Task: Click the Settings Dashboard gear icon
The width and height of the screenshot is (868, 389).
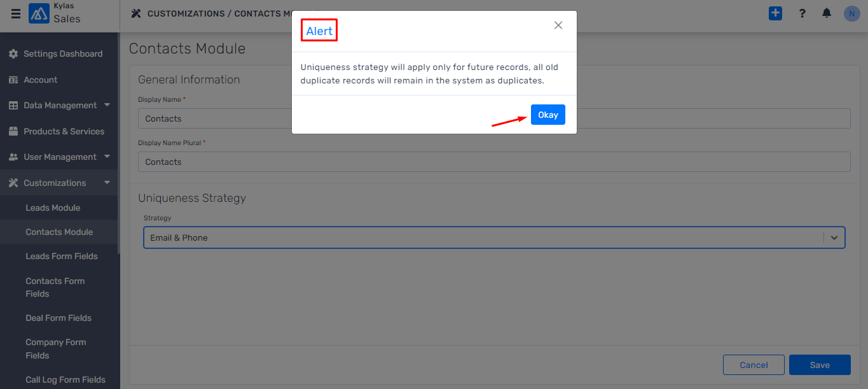Action: 13,54
